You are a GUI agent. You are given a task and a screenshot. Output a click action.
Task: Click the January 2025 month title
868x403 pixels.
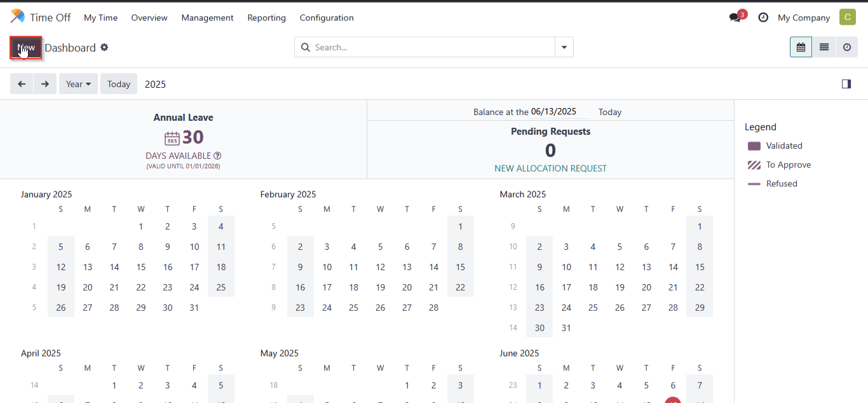[x=46, y=195]
